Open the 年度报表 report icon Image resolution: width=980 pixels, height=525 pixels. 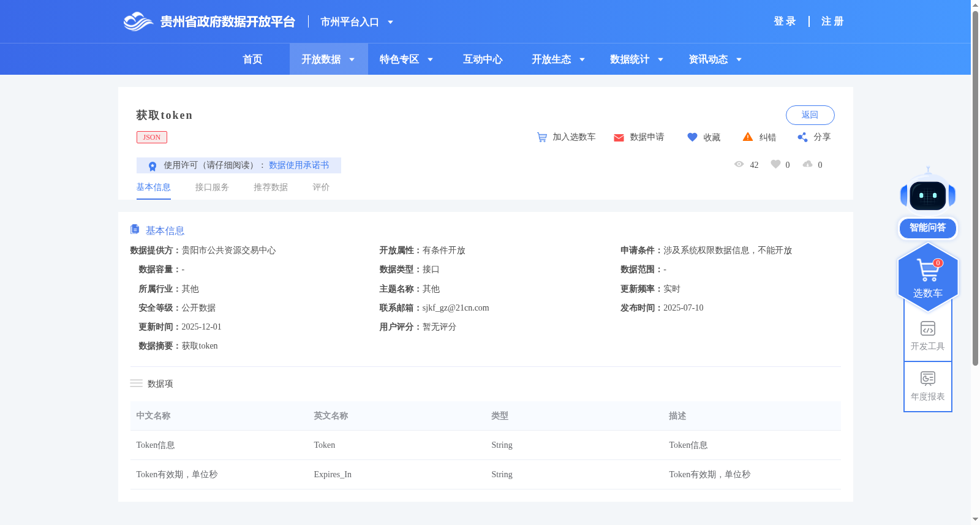coord(928,378)
